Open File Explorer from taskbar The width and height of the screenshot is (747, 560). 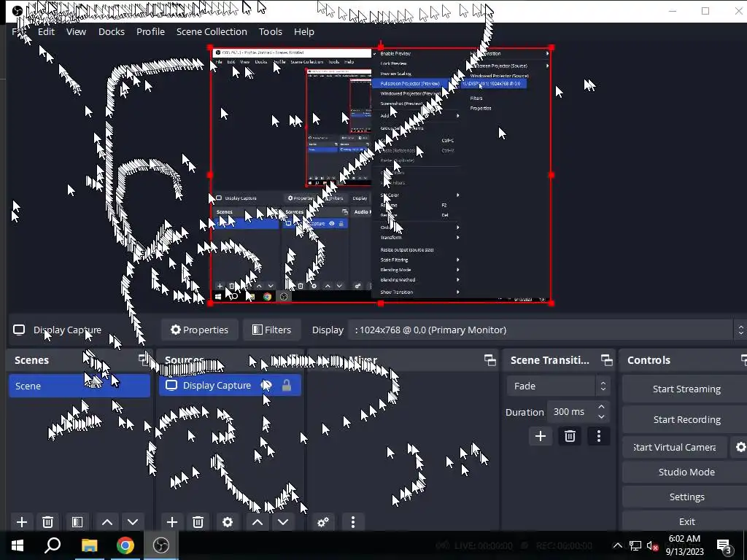[89, 545]
